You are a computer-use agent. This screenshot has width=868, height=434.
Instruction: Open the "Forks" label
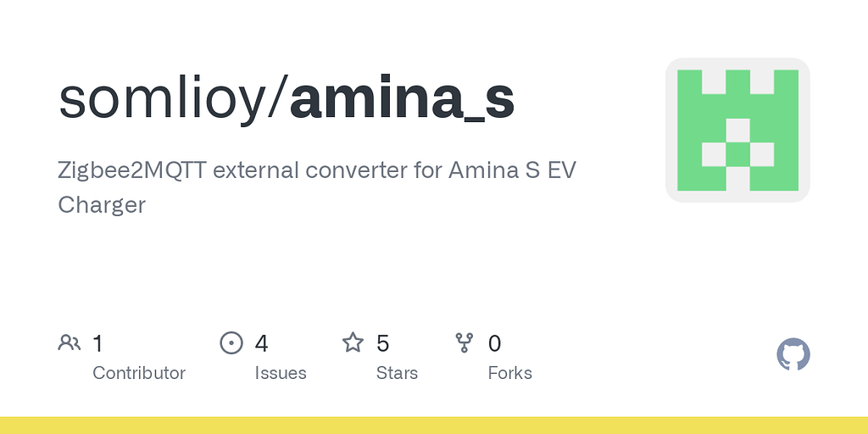click(510, 373)
